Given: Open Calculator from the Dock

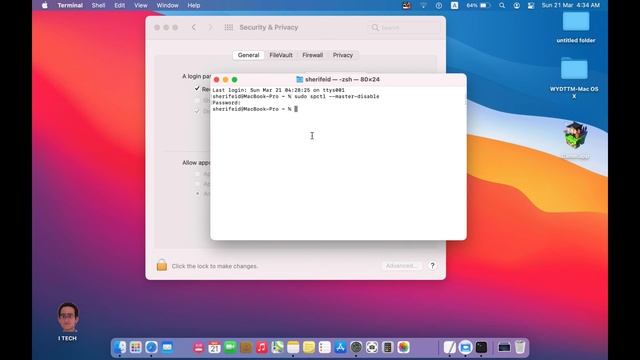Looking at the screenshot, I should pyautogui.click(x=388, y=347).
